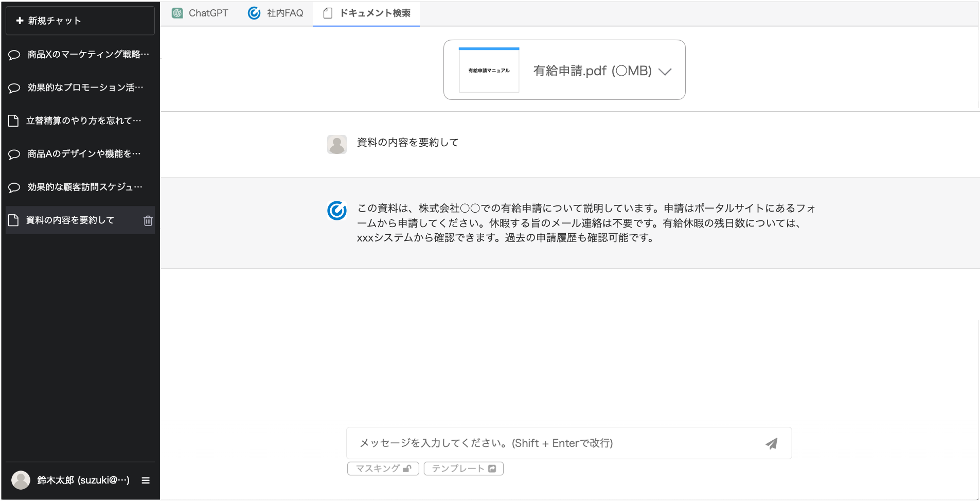The width and height of the screenshot is (980, 502).
Task: Switch to the ChatGPT tab
Action: click(x=200, y=13)
